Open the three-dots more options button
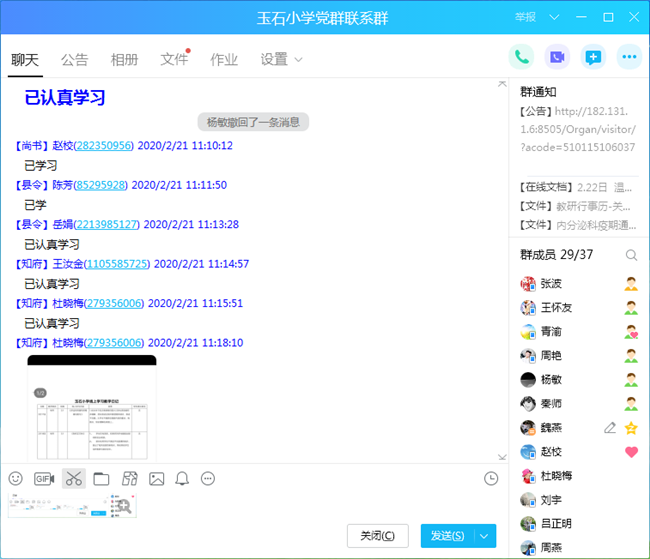Image resolution: width=650 pixels, height=559 pixels. 629,57
